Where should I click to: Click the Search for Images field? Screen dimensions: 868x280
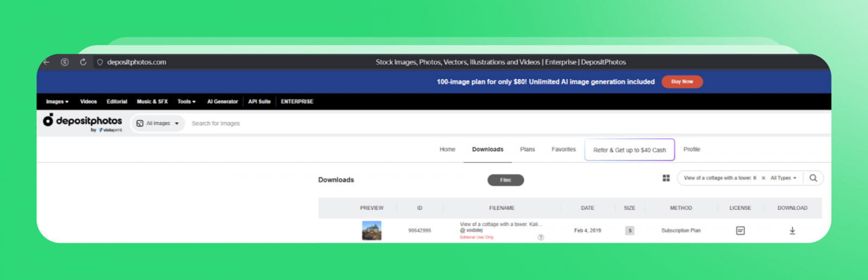click(x=215, y=123)
